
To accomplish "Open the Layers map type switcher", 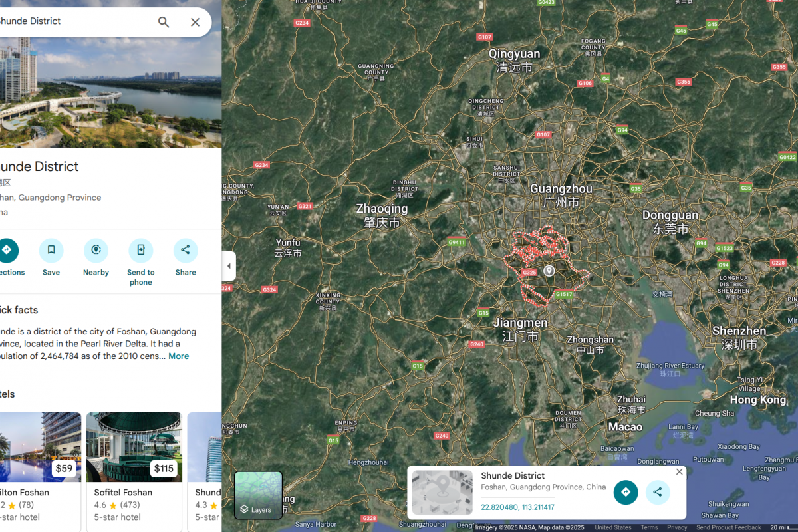I will click(x=258, y=495).
